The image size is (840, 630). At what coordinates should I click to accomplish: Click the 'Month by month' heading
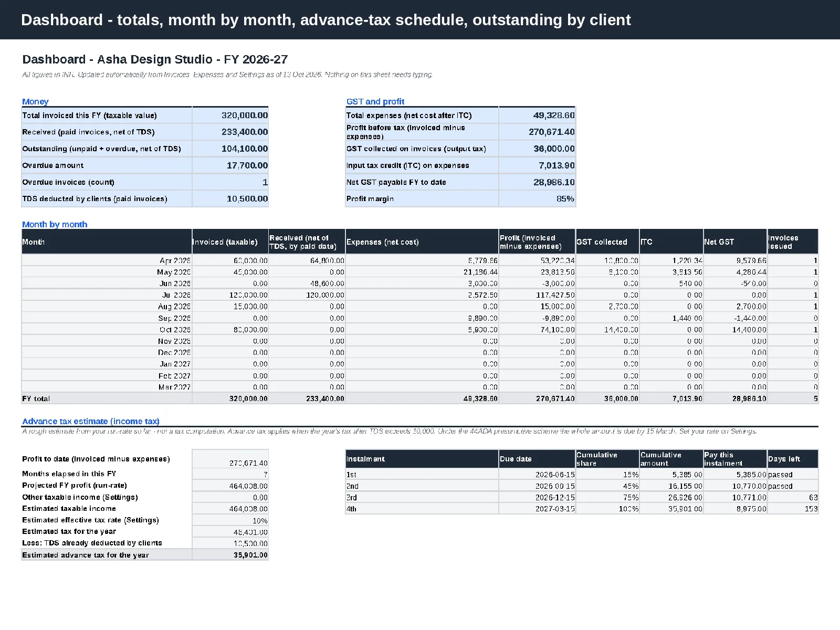(x=55, y=225)
